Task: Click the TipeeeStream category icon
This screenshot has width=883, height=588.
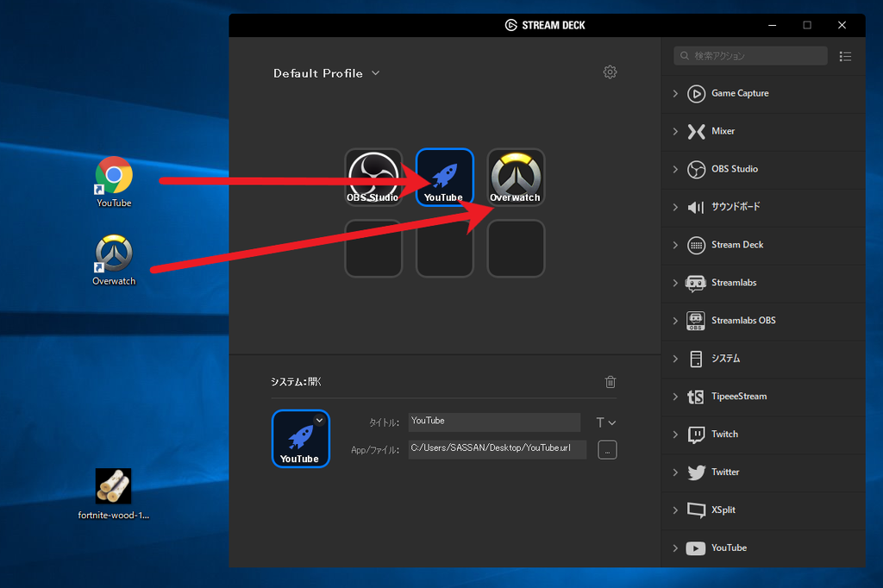Action: click(x=696, y=397)
